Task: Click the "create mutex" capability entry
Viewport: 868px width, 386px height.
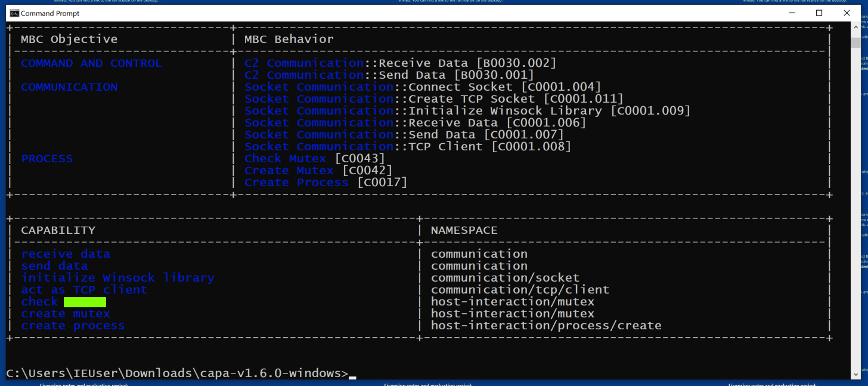Action: click(66, 314)
